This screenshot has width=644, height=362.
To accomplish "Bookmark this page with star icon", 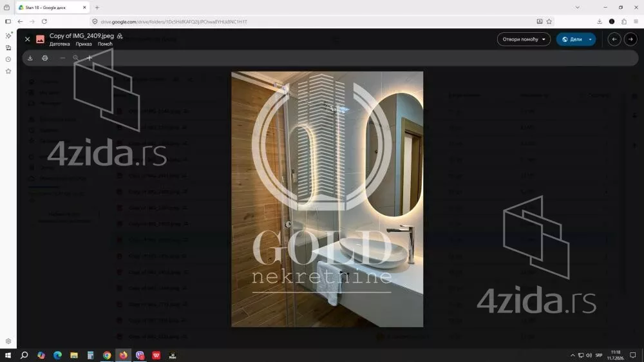I will [x=549, y=21].
